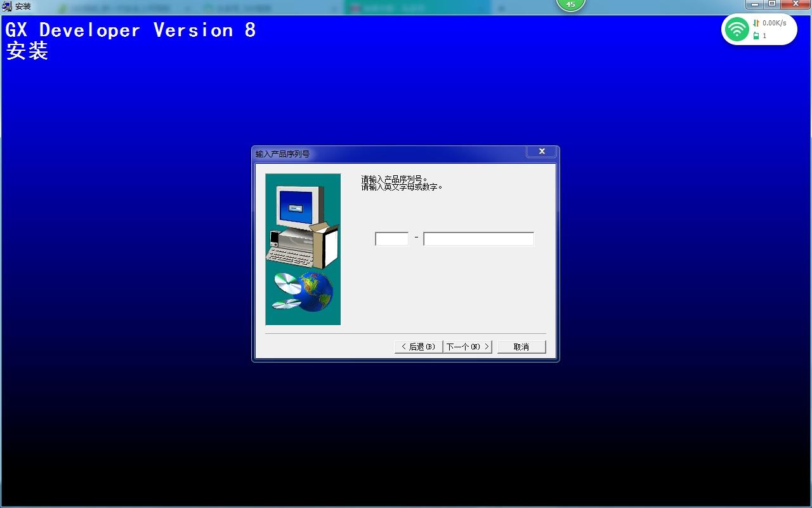Click the GX Developer Version 8 heading

point(131,30)
